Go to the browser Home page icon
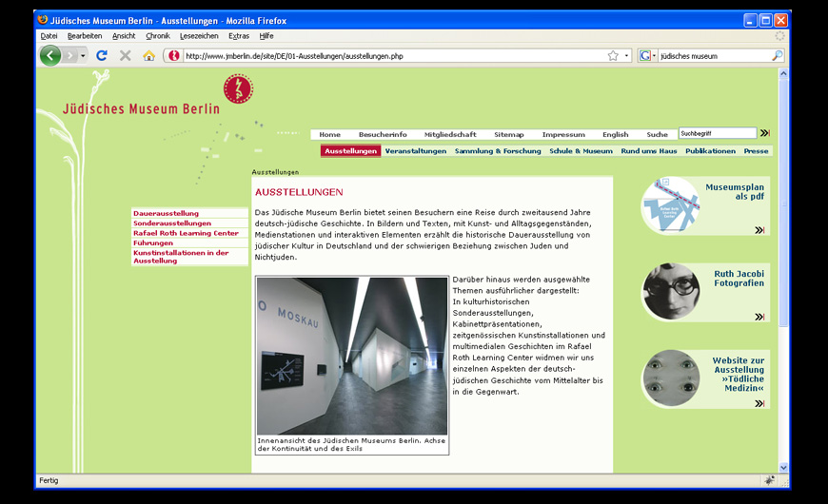828x504 pixels. [148, 55]
